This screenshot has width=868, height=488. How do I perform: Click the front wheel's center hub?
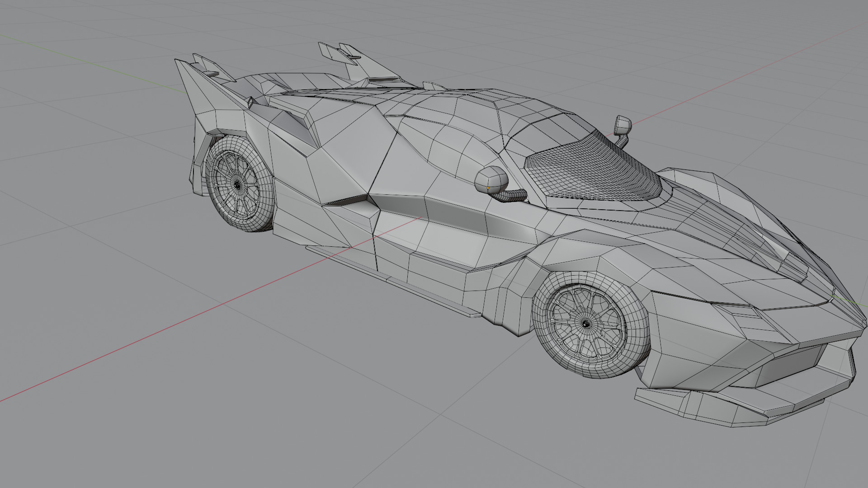[586, 324]
